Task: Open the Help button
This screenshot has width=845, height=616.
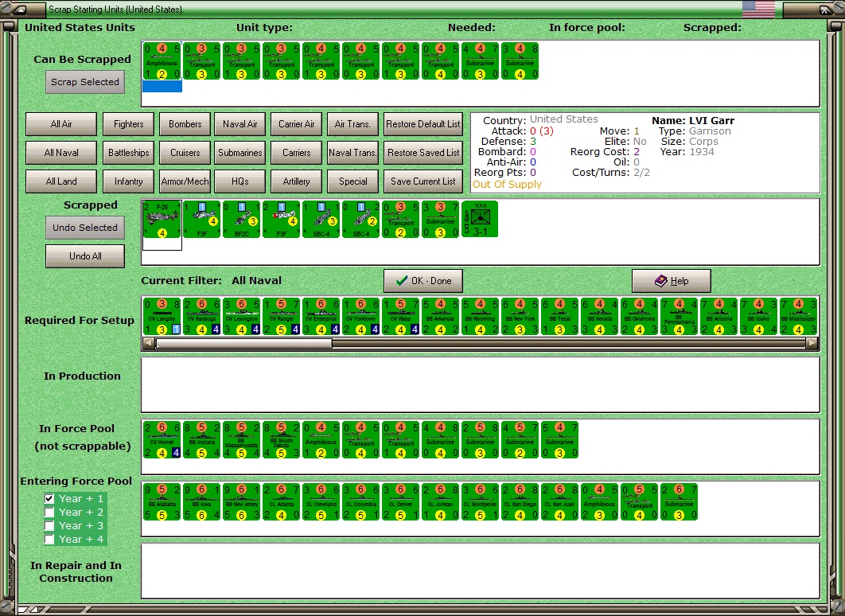Action: coord(672,281)
